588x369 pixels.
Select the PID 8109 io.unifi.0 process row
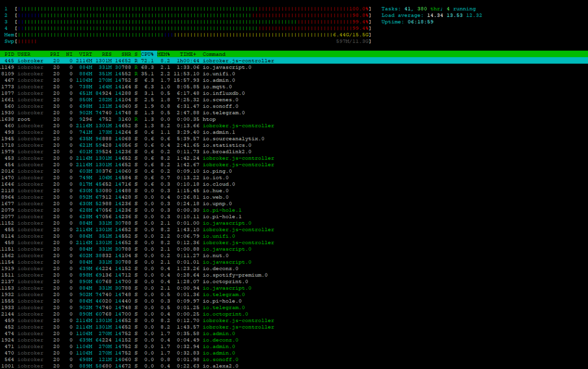[294, 74]
